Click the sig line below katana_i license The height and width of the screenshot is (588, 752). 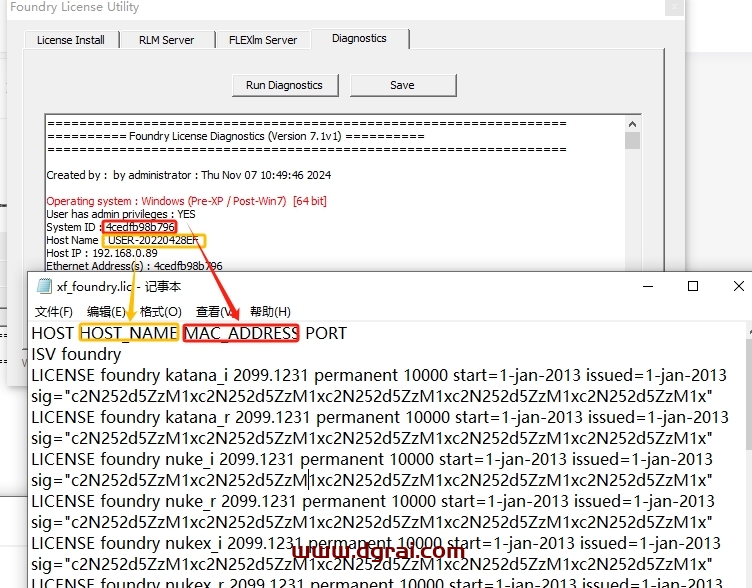tap(372, 397)
